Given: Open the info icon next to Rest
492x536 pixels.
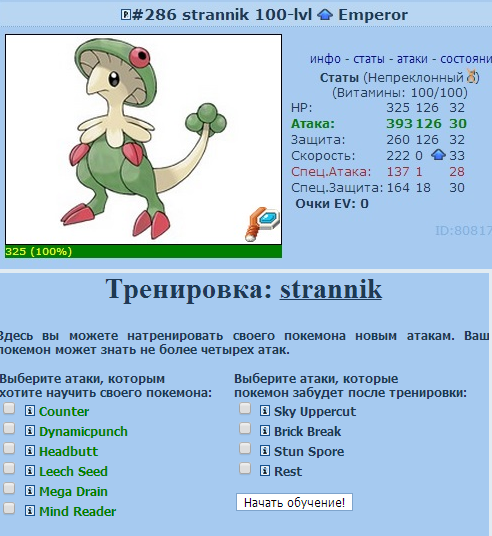Looking at the screenshot, I should (265, 471).
